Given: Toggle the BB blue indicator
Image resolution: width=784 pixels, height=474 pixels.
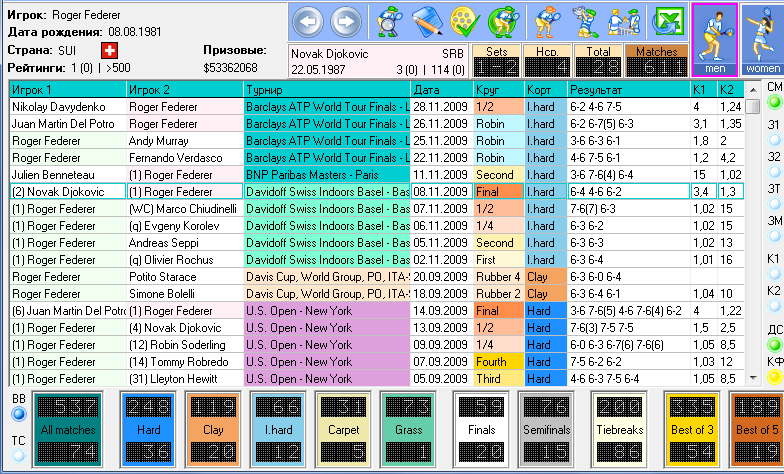Looking at the screenshot, I should pos(19,414).
